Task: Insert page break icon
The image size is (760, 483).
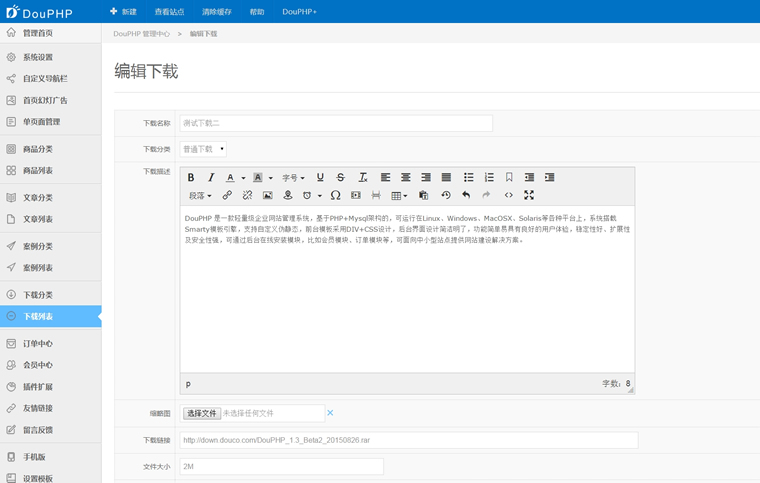Action: coord(376,195)
